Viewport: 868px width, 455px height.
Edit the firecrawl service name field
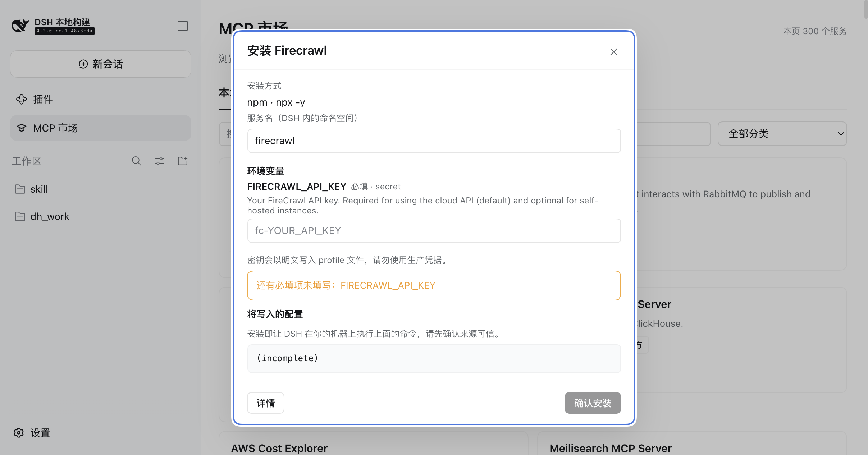pos(434,141)
